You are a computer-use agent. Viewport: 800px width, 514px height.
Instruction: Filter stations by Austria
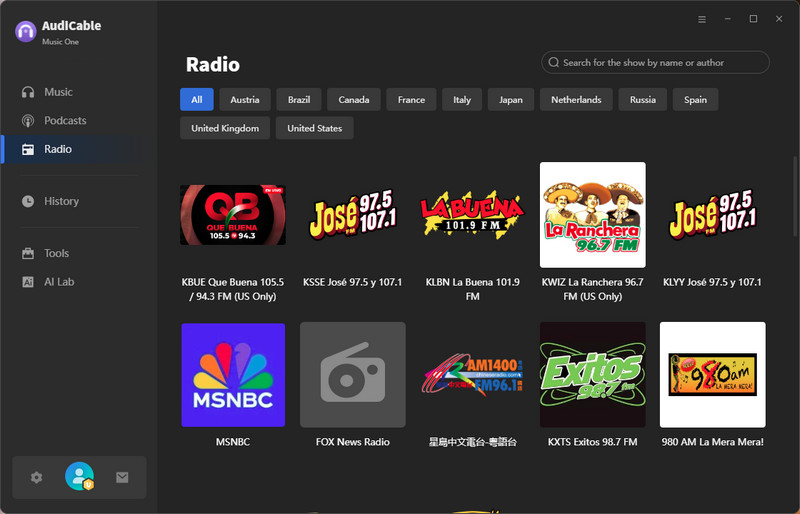pyautogui.click(x=245, y=100)
